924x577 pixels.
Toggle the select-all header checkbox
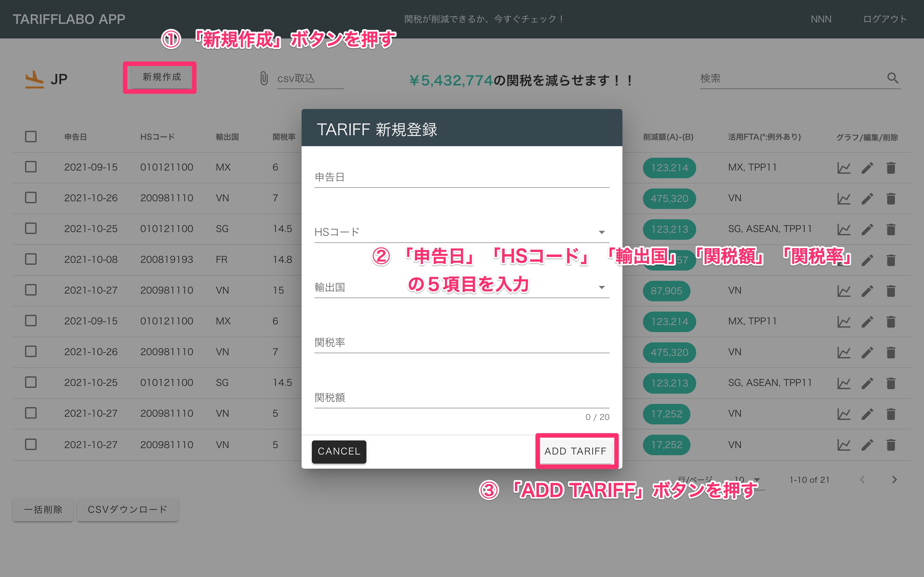(x=31, y=137)
